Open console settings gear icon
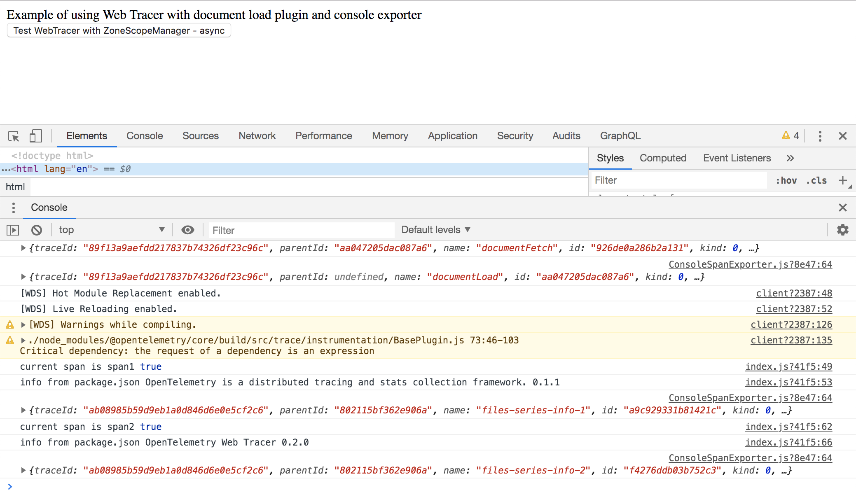 842,230
